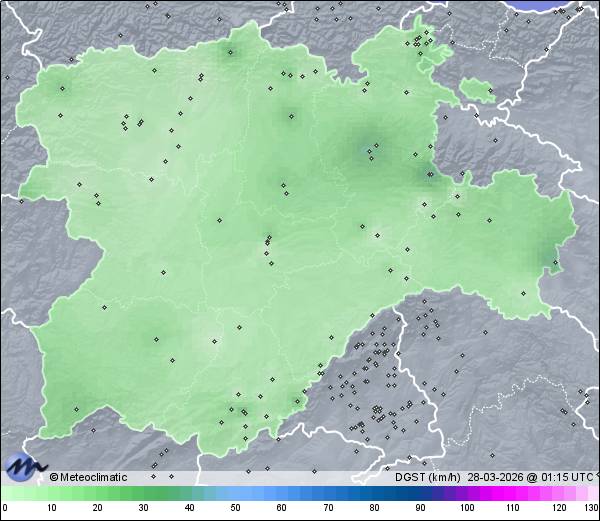Click the DGST (km/h) label
600x521 pixels.
pos(428,477)
